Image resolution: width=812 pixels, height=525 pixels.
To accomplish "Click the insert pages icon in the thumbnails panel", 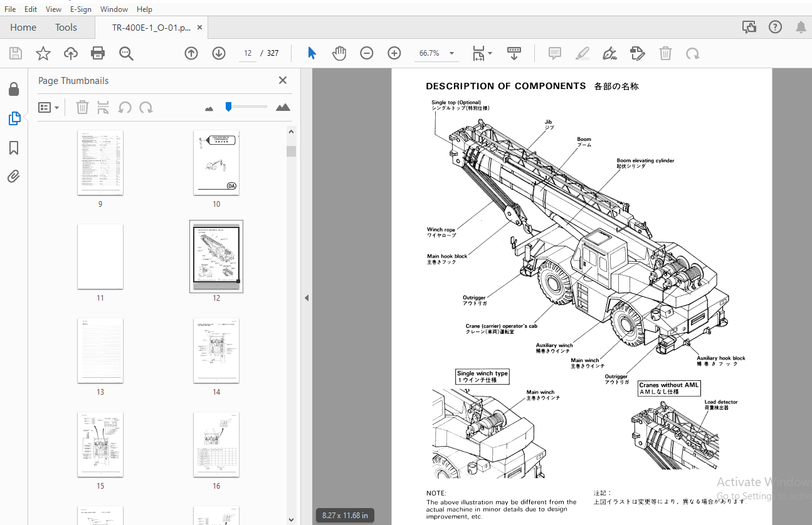I will (103, 108).
